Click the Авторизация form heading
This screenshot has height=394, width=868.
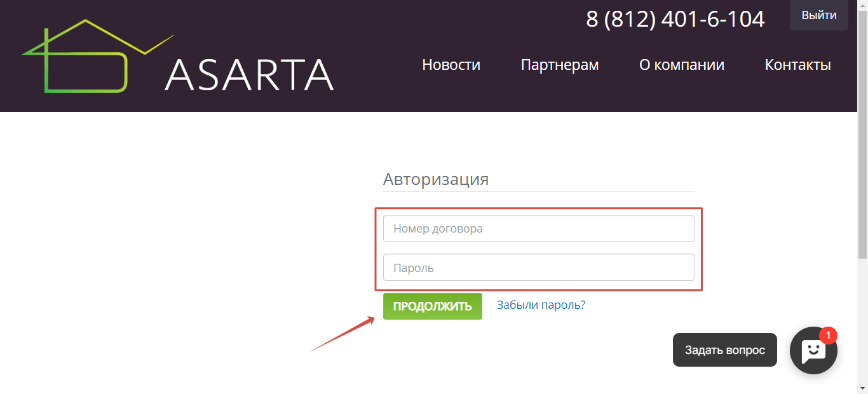[436, 179]
